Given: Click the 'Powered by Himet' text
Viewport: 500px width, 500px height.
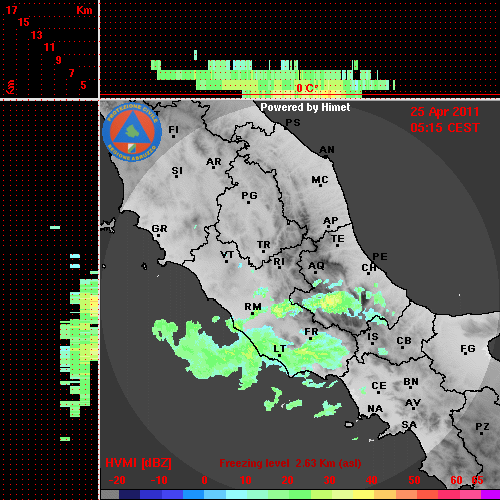Looking at the screenshot, I should click(305, 107).
